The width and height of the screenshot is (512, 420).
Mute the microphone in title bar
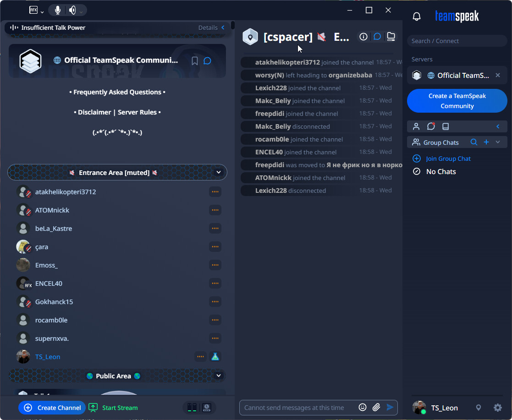58,10
